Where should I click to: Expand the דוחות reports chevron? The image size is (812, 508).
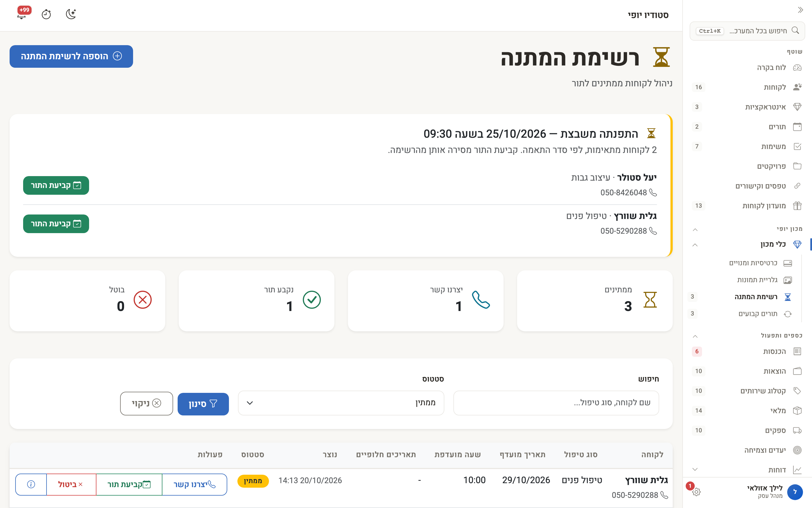pos(695,470)
